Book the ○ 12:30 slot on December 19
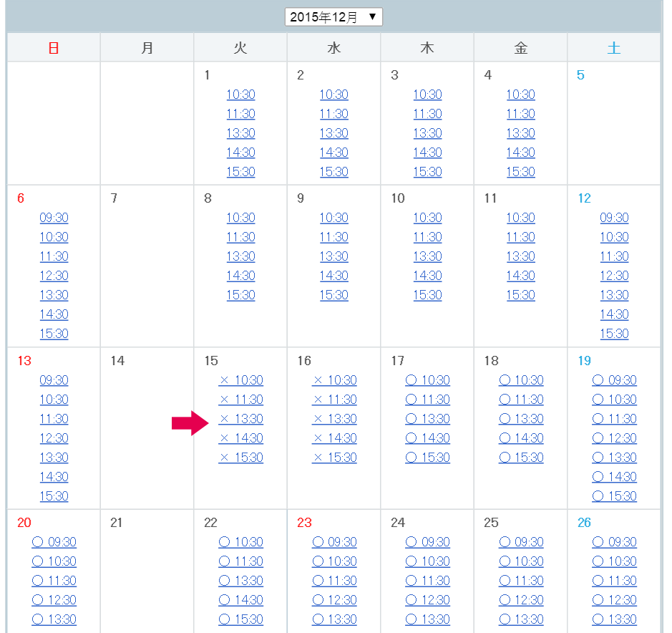Image resolution: width=672 pixels, height=633 pixels. tap(615, 438)
